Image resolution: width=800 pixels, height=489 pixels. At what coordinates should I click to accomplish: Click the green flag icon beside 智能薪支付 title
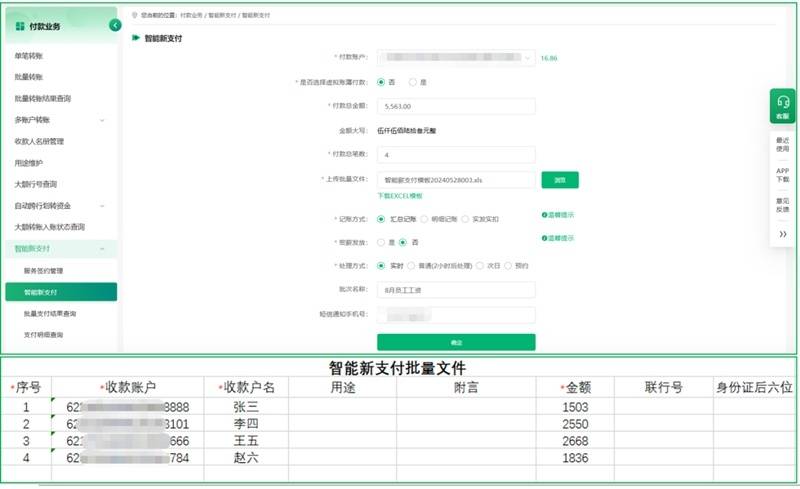tap(135, 38)
